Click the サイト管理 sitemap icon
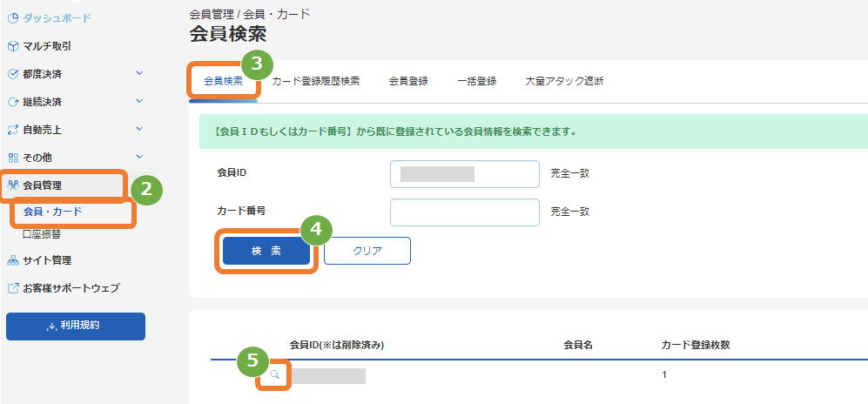Image resolution: width=868 pixels, height=404 pixels. click(x=14, y=260)
